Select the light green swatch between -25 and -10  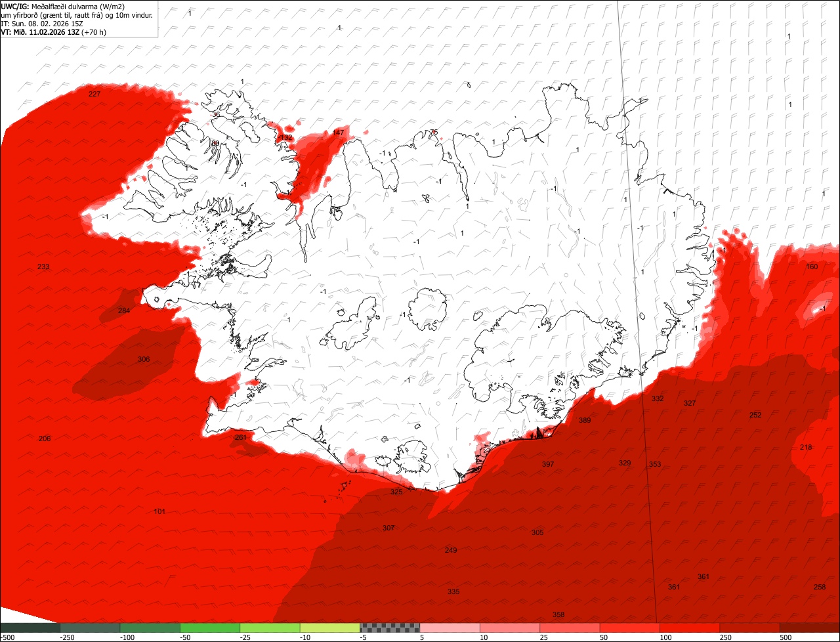[270, 628]
